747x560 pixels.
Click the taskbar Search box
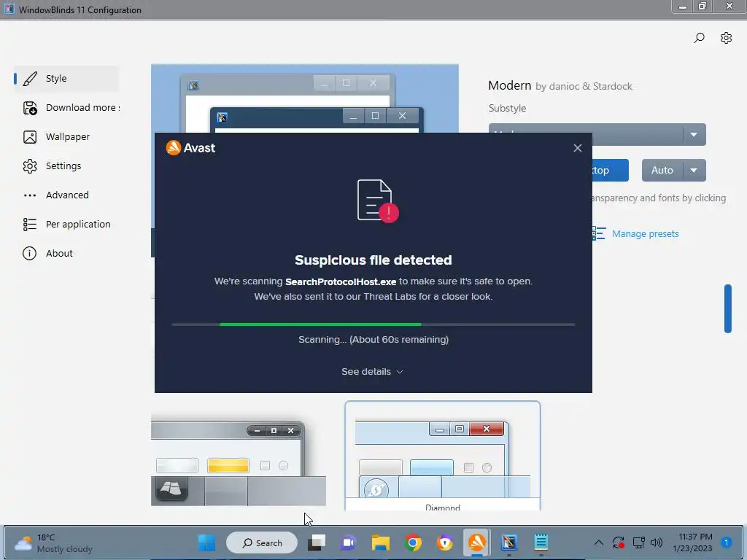262,542
